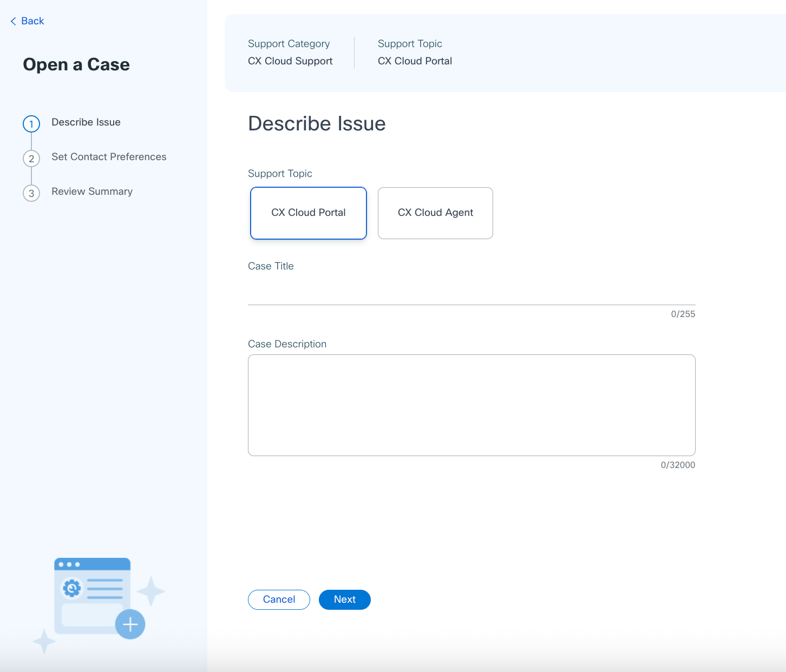The image size is (786, 672).
Task: Click the CX Cloud Portal header value
Action: point(415,61)
